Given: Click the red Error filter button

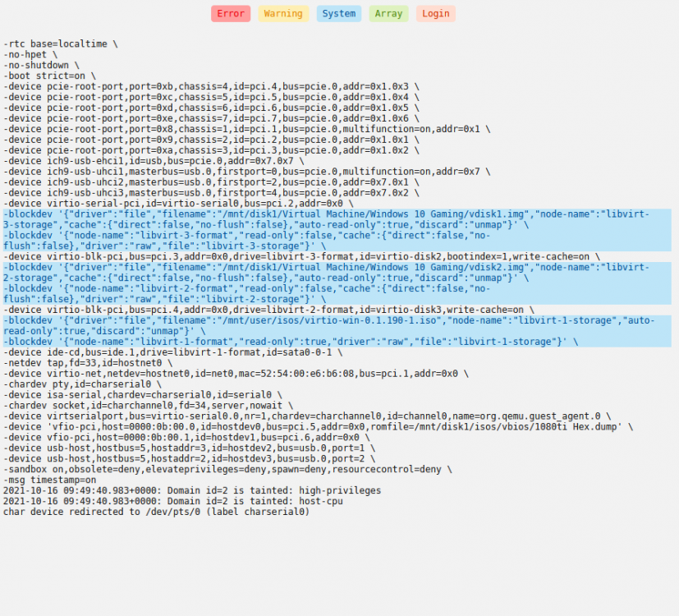Looking at the screenshot, I should click(x=231, y=14).
